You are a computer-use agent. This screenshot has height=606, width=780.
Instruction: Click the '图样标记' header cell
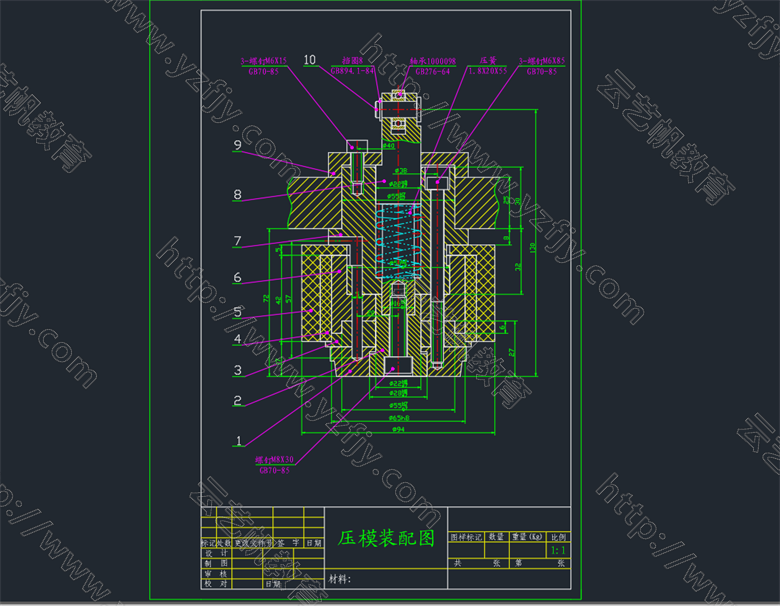(x=466, y=537)
